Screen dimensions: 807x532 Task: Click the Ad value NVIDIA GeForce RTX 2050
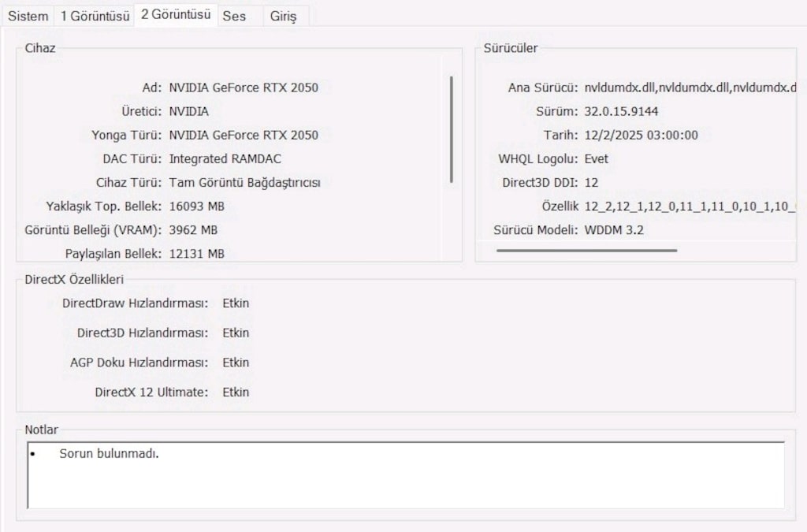(x=244, y=87)
